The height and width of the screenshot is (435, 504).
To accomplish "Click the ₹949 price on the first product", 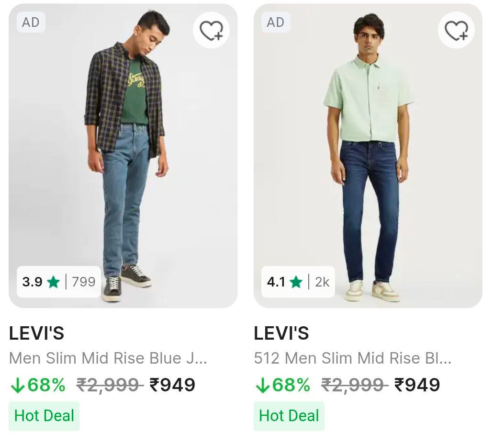I will [x=172, y=385].
